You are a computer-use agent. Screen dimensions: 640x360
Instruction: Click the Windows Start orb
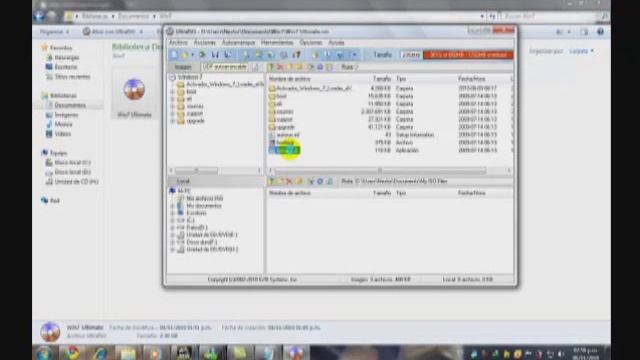[44, 353]
